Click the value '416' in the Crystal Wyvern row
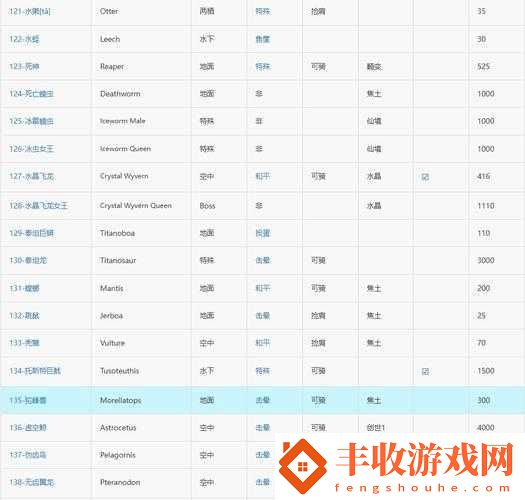Viewport: 525px width, 500px height. [483, 176]
